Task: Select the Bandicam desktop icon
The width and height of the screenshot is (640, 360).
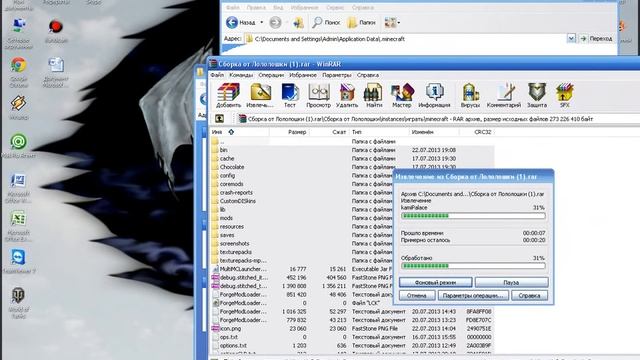Action: pyautogui.click(x=56, y=31)
